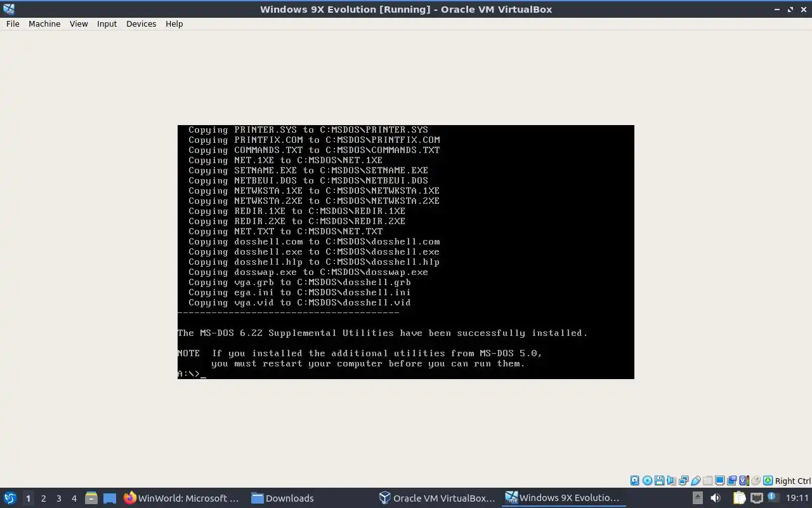Minimize the VirtualBox VM window
812x508 pixels.
click(777, 10)
